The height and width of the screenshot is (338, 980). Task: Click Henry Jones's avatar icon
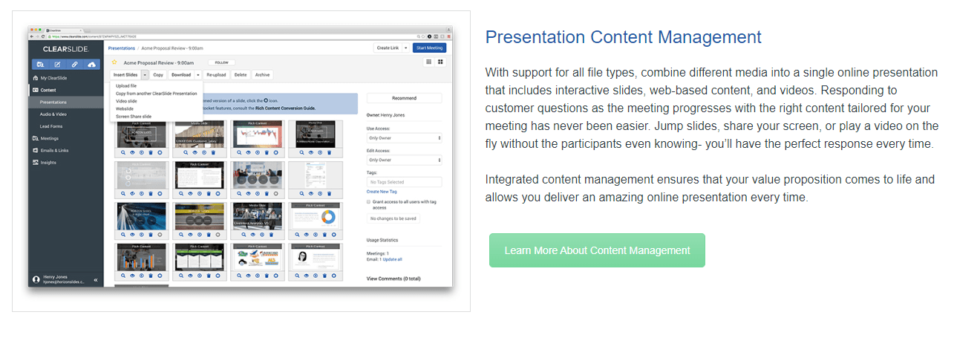coord(35,279)
